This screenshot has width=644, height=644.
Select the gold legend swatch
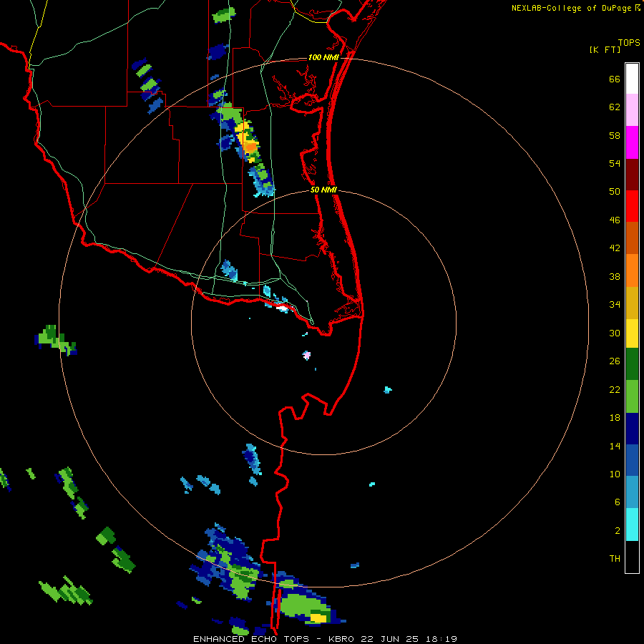pyautogui.click(x=632, y=303)
